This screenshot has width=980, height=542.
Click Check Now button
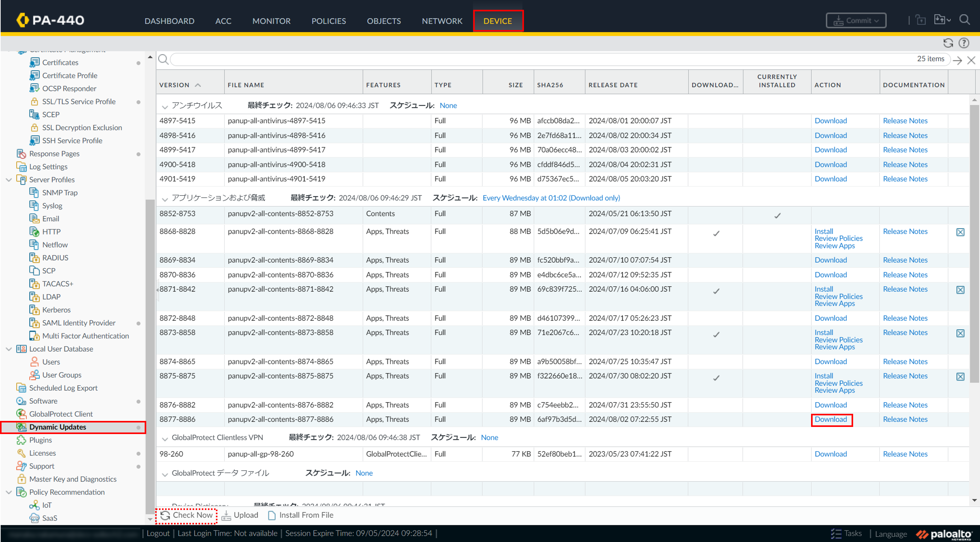point(187,515)
